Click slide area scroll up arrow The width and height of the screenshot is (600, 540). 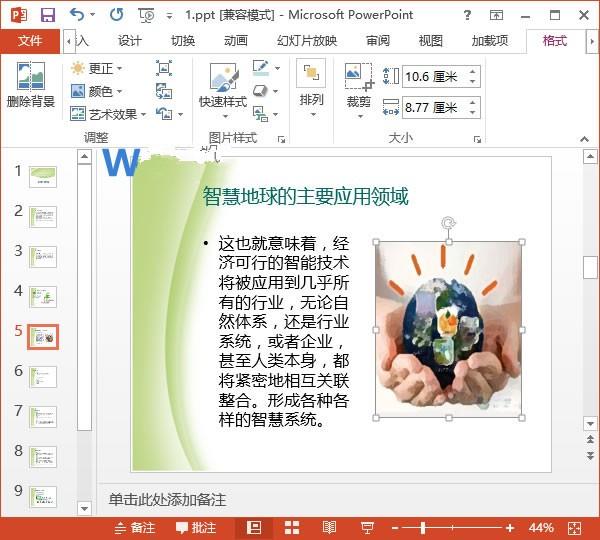click(590, 157)
